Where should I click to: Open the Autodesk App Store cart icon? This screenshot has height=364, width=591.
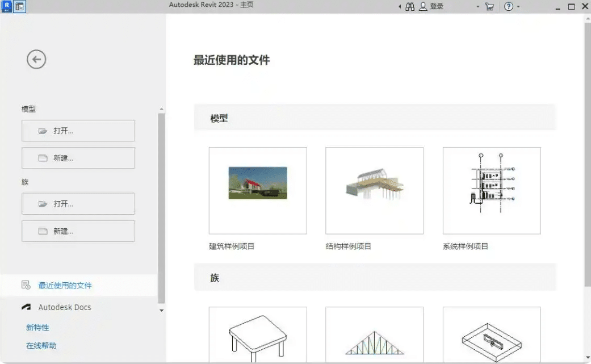(x=489, y=6)
